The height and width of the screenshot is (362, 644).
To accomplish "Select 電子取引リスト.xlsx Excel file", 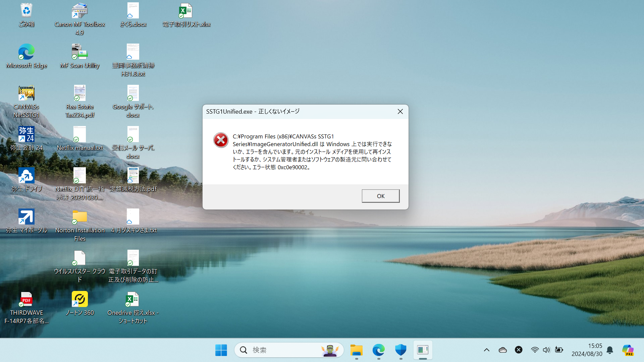I will tap(186, 15).
